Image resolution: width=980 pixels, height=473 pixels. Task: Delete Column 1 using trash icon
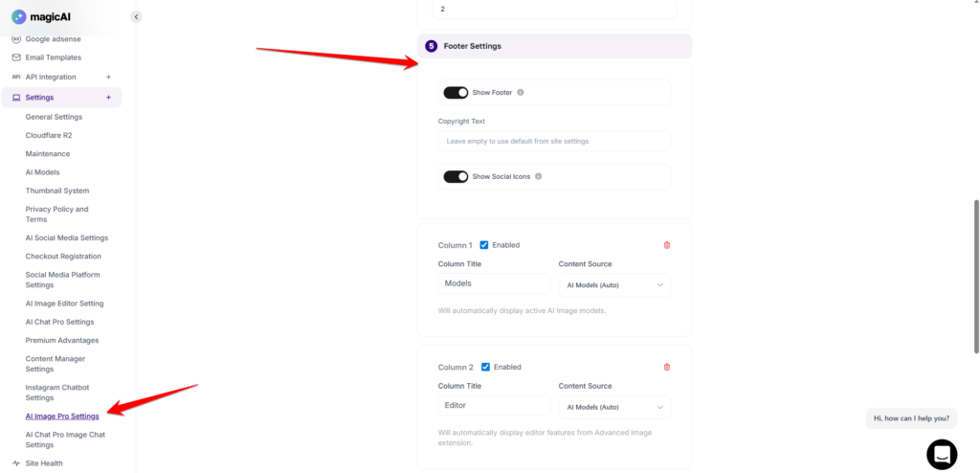tap(667, 245)
